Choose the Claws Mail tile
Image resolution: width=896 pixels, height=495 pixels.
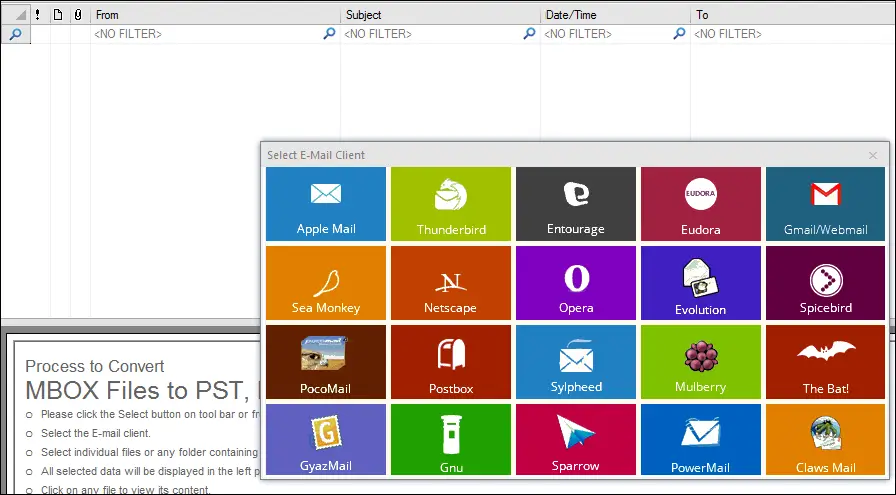825,440
